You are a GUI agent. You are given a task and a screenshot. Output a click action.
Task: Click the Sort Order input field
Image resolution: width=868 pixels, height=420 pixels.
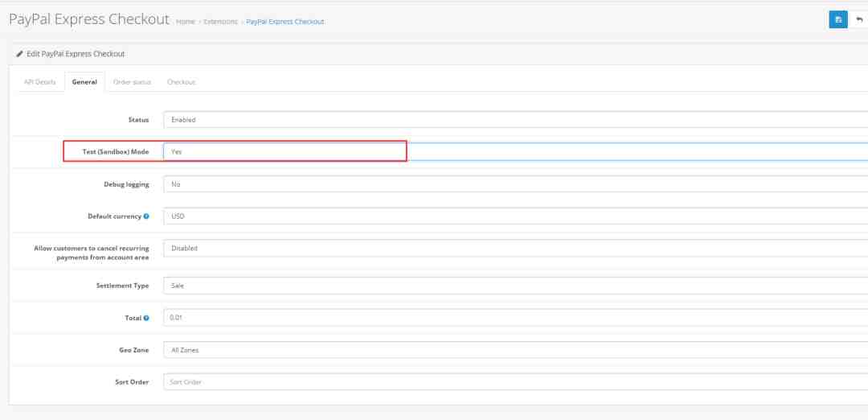[x=515, y=382]
